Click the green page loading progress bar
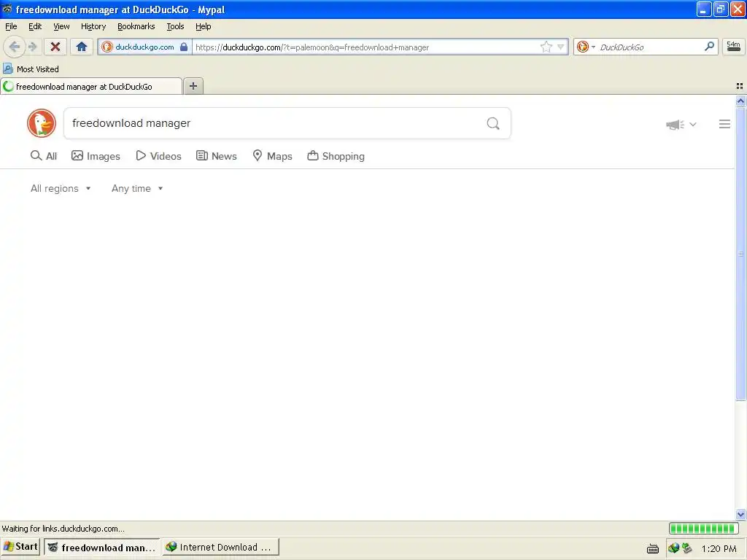The width and height of the screenshot is (747, 560). click(x=703, y=528)
